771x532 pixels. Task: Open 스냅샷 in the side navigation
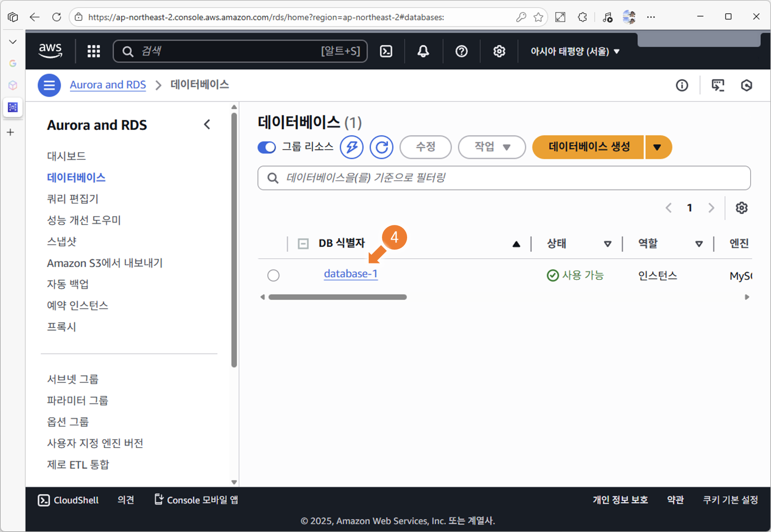pyautogui.click(x=62, y=242)
